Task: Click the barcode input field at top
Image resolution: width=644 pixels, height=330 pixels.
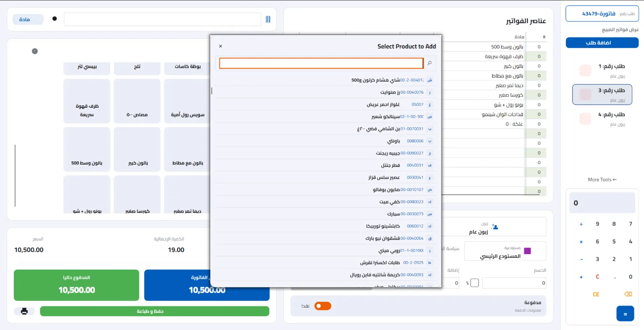Action: point(162,19)
